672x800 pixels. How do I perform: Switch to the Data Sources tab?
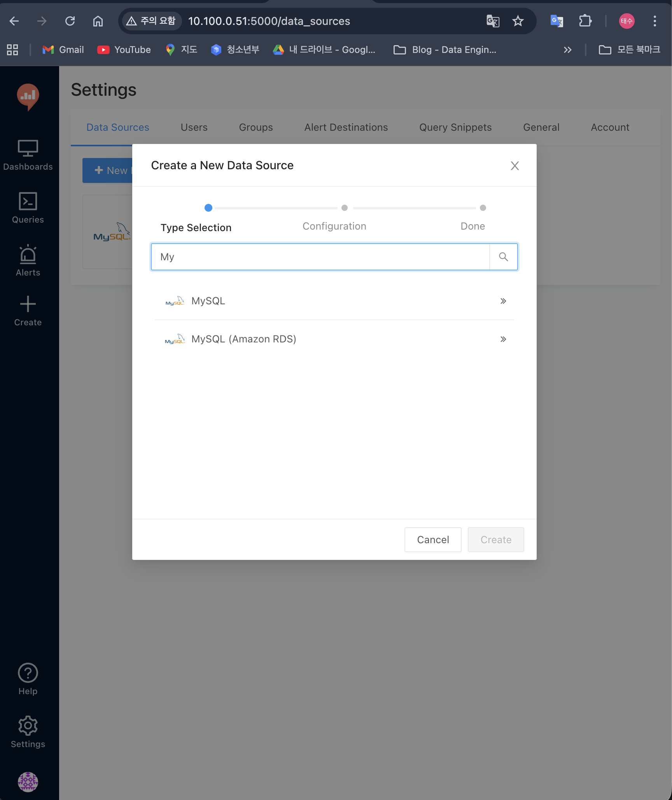(x=118, y=127)
